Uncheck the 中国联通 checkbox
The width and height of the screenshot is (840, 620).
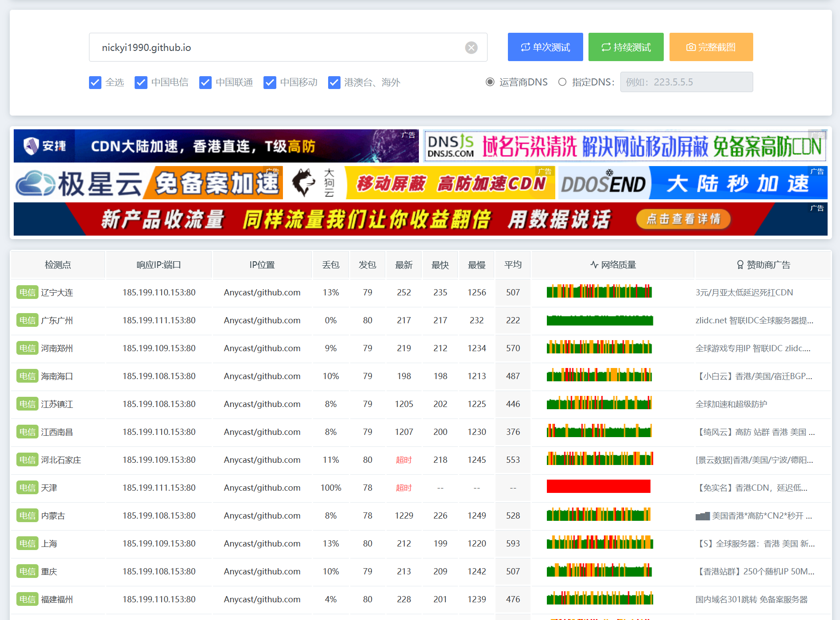[x=205, y=82]
